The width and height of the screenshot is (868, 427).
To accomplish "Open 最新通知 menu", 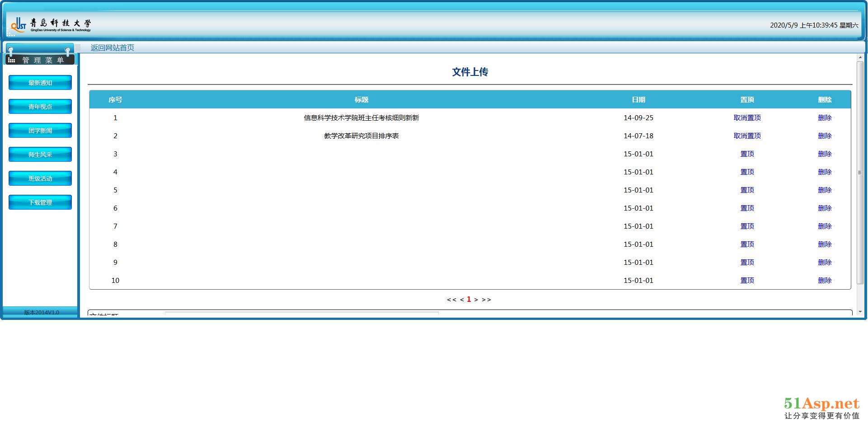I will [40, 83].
